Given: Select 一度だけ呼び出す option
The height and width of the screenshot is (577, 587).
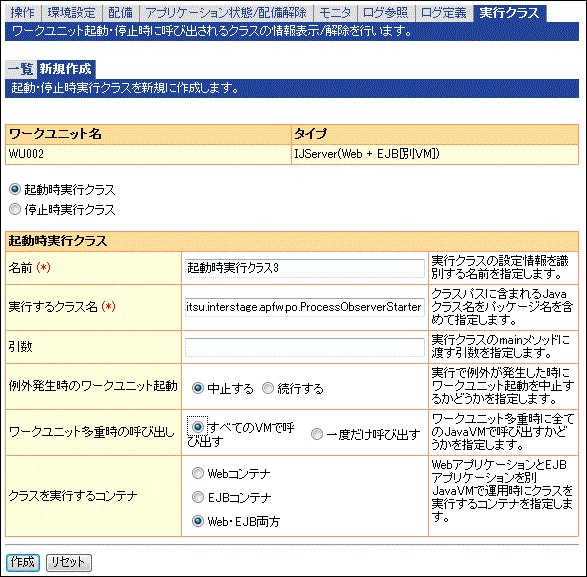Looking at the screenshot, I should tap(317, 434).
